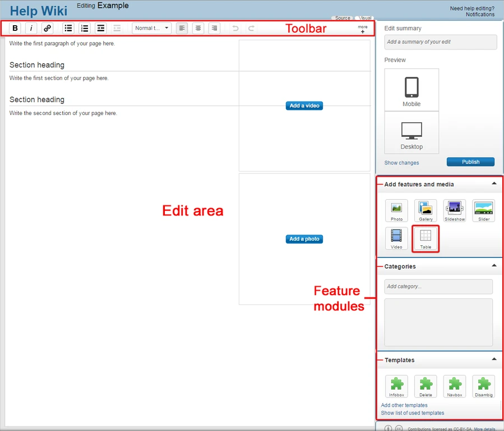Open the Show changes link

[401, 163]
